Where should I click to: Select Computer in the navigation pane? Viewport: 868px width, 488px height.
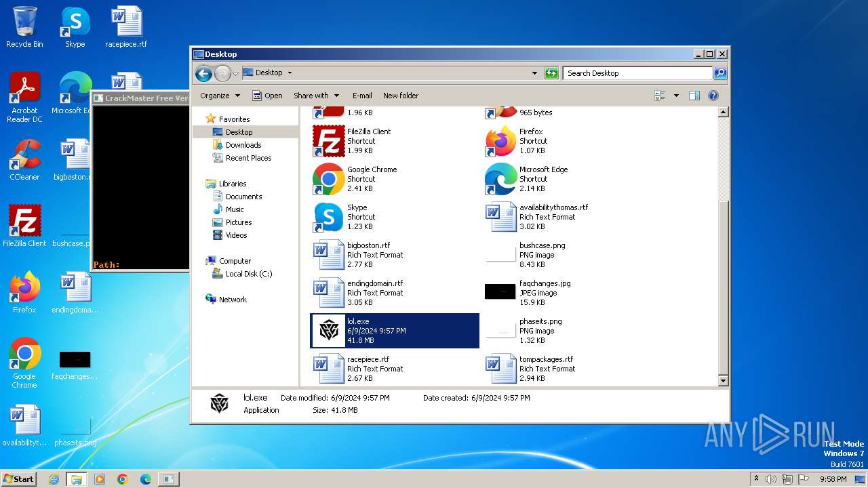point(235,261)
